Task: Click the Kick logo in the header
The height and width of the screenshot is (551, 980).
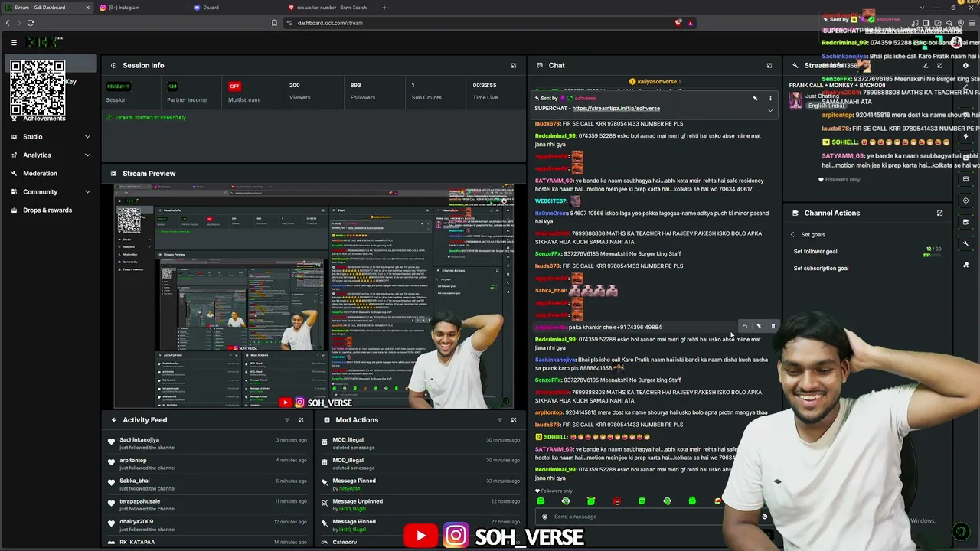Action: [43, 43]
